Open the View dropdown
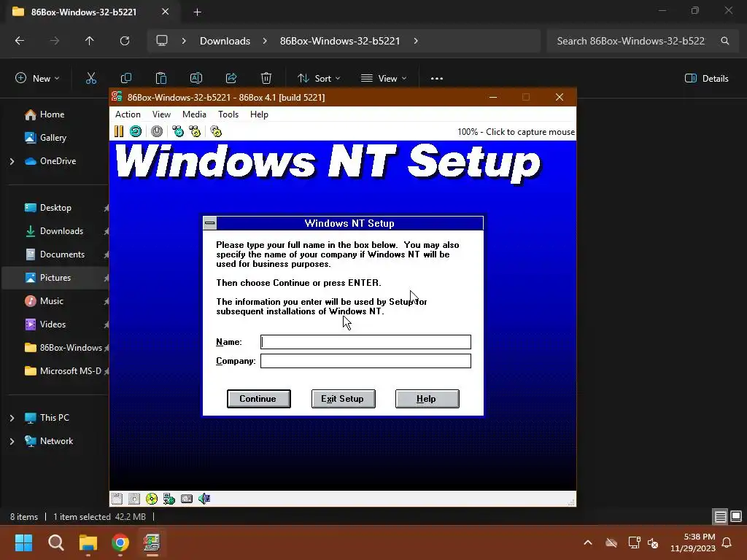The height and width of the screenshot is (560, 747). click(384, 79)
